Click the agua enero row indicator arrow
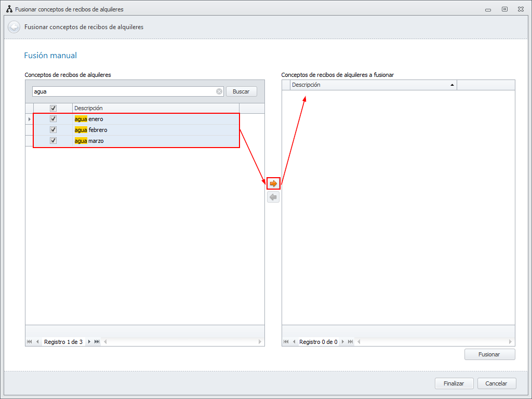The height and width of the screenshot is (399, 532). click(x=30, y=119)
